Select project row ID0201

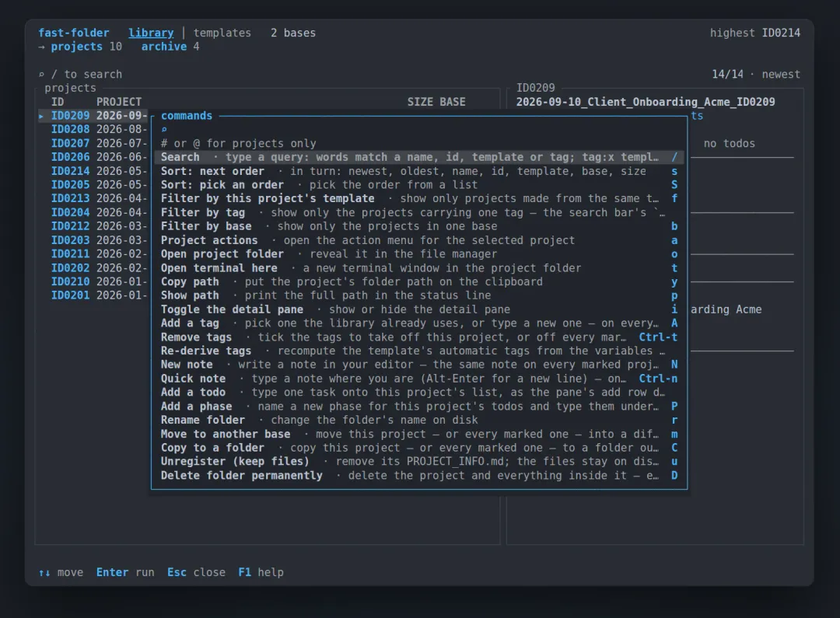click(x=93, y=295)
